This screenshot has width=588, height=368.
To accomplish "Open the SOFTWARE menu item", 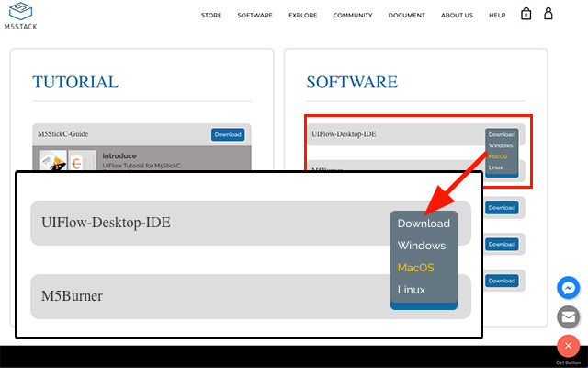I will [254, 16].
